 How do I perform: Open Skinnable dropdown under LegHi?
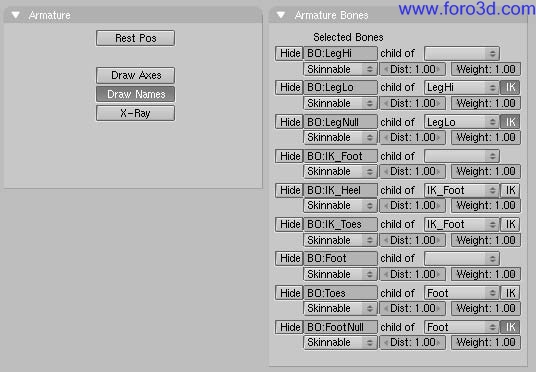[340, 69]
